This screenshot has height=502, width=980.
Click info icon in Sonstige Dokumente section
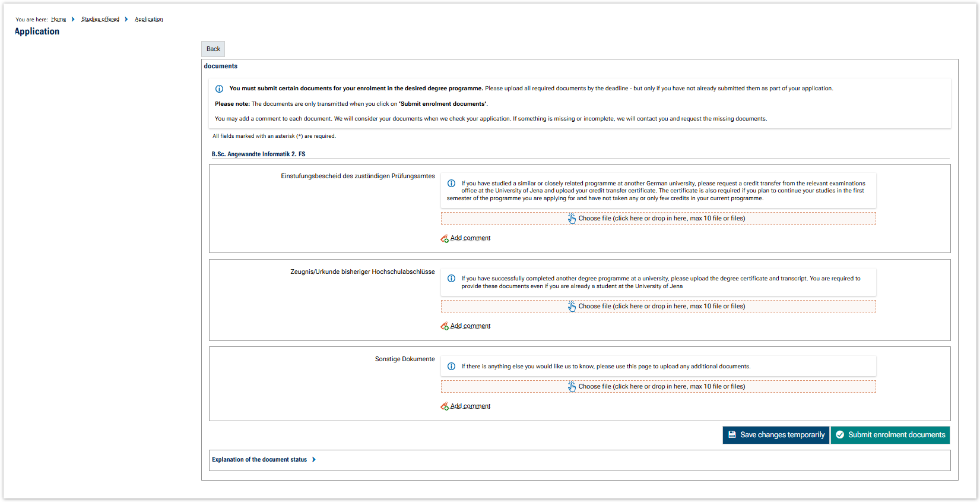point(451,367)
